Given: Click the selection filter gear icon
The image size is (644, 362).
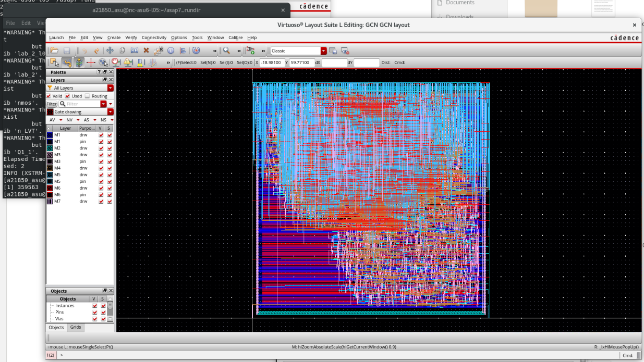Looking at the screenshot, I should [103, 63].
